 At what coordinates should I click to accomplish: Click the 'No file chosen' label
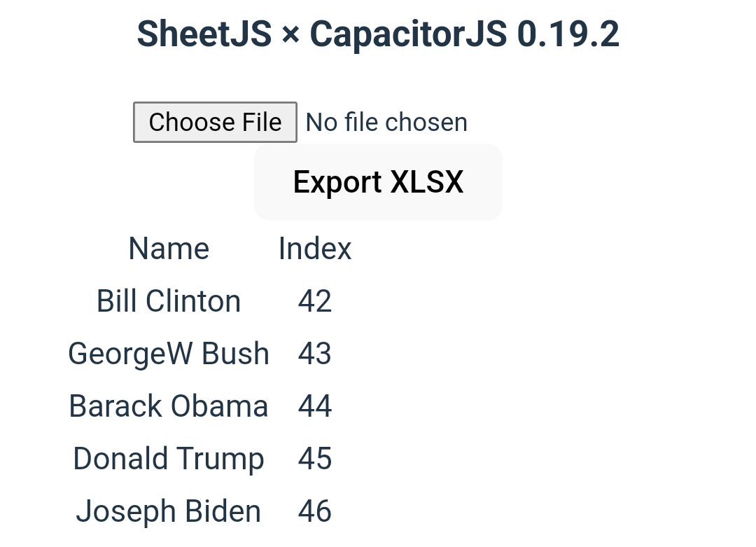point(386,123)
